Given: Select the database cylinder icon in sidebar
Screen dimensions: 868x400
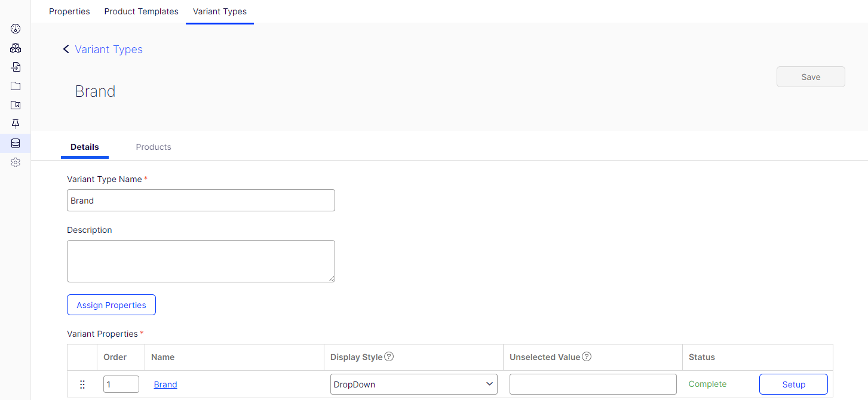Looking at the screenshot, I should point(16,143).
